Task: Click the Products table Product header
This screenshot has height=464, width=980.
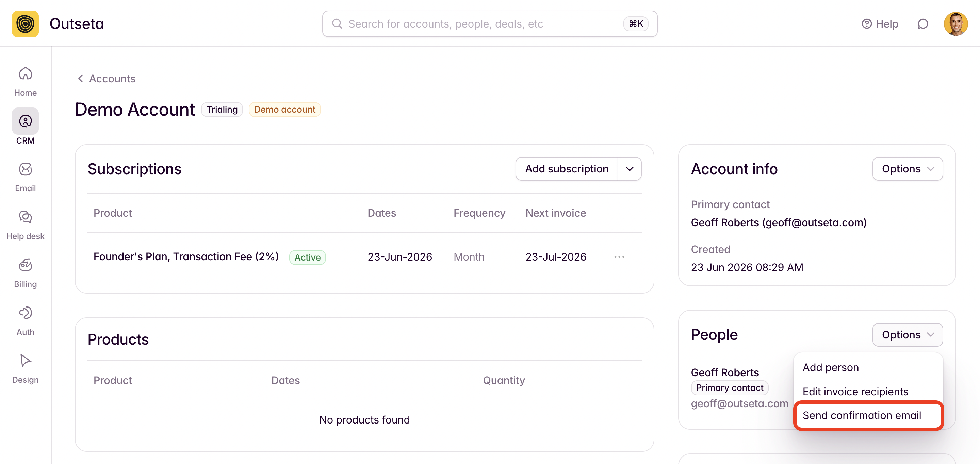Action: coord(113,380)
